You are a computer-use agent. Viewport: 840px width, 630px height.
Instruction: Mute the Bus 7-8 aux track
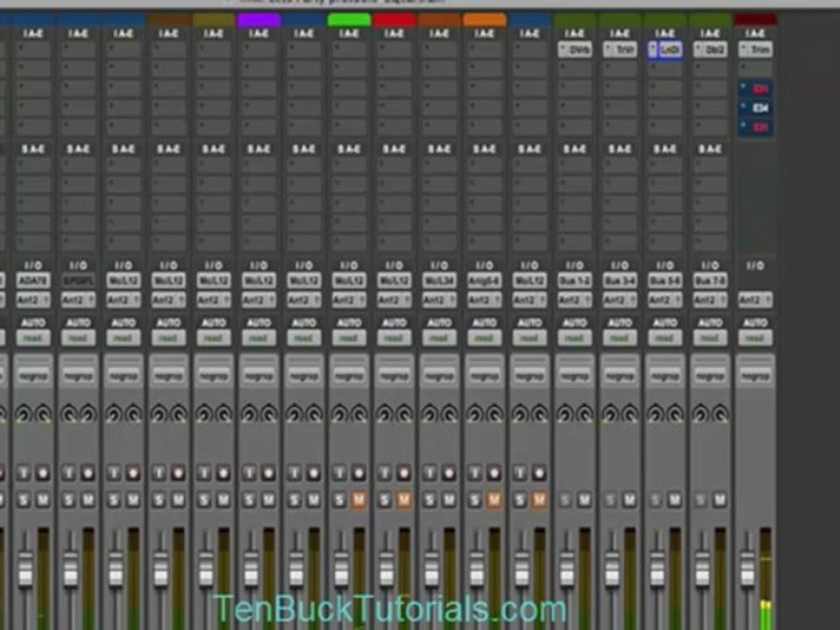(x=719, y=500)
